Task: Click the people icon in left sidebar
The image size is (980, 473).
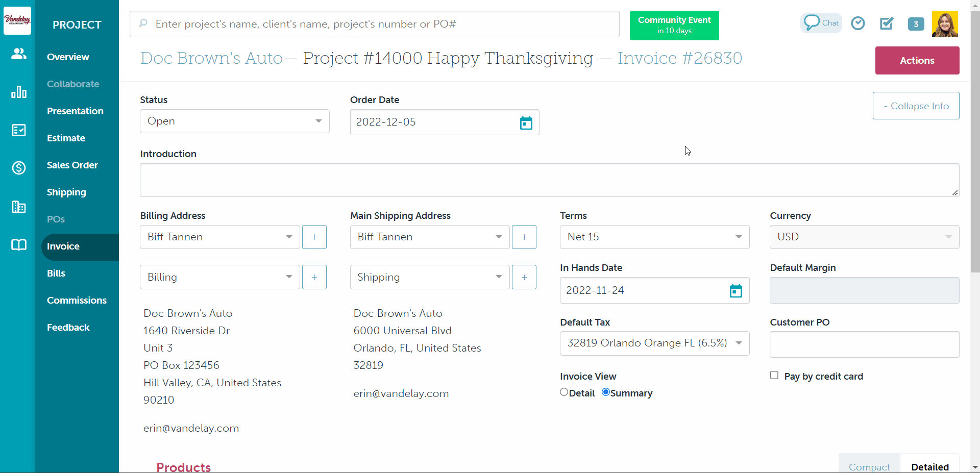Action: pos(19,54)
